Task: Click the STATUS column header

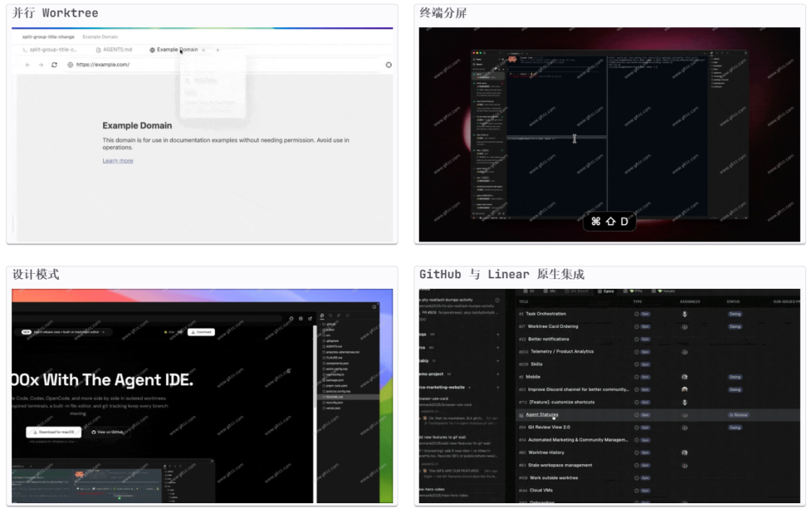Action: (733, 302)
